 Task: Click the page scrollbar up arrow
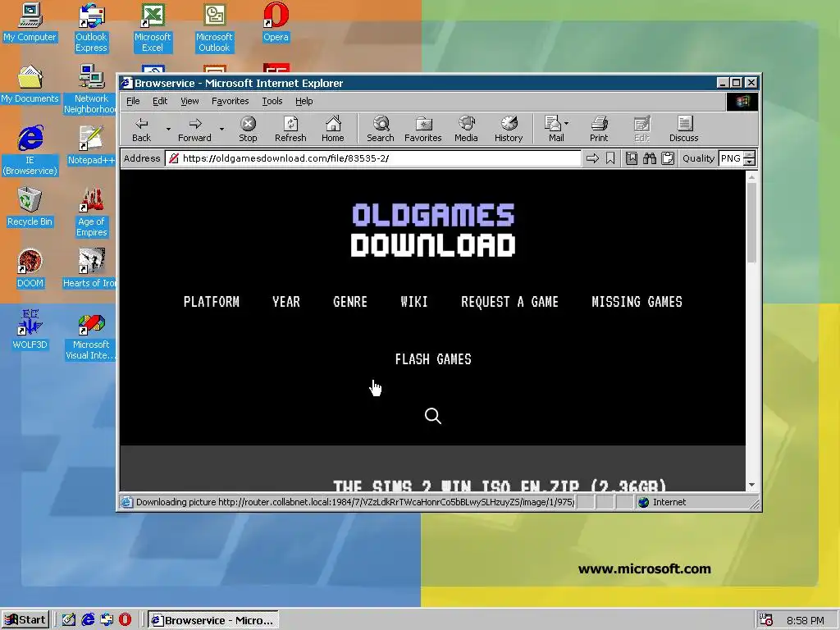(x=751, y=176)
